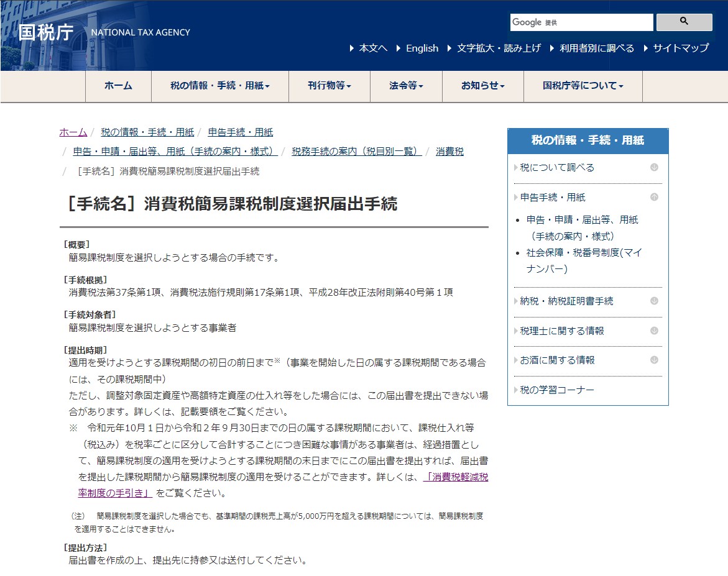Image resolution: width=728 pixels, height=576 pixels.
Task: Open the 法令等 dropdown menu
Action: coord(406,86)
